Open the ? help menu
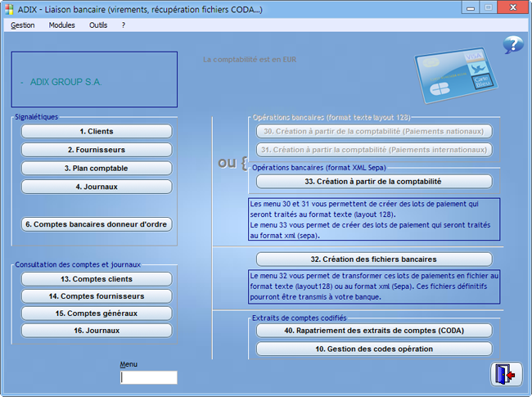The image size is (532, 397). click(123, 25)
